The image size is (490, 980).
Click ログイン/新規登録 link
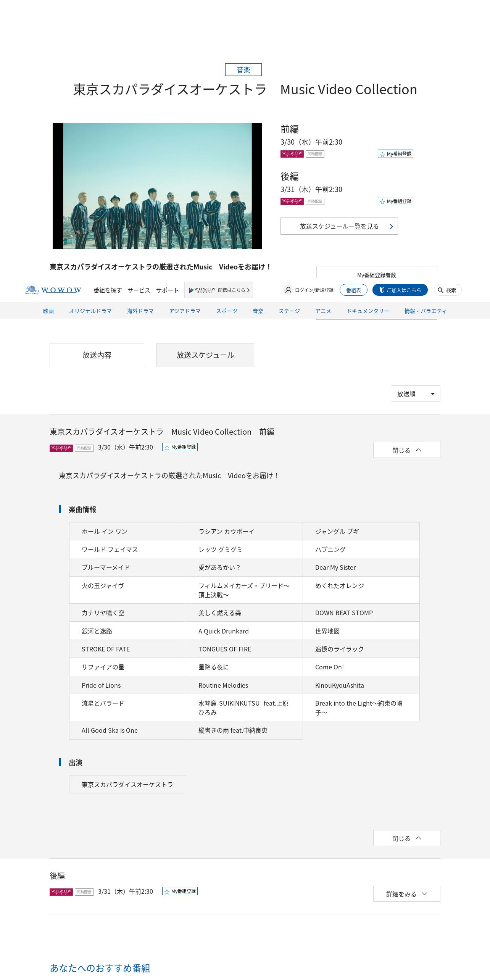coord(314,290)
